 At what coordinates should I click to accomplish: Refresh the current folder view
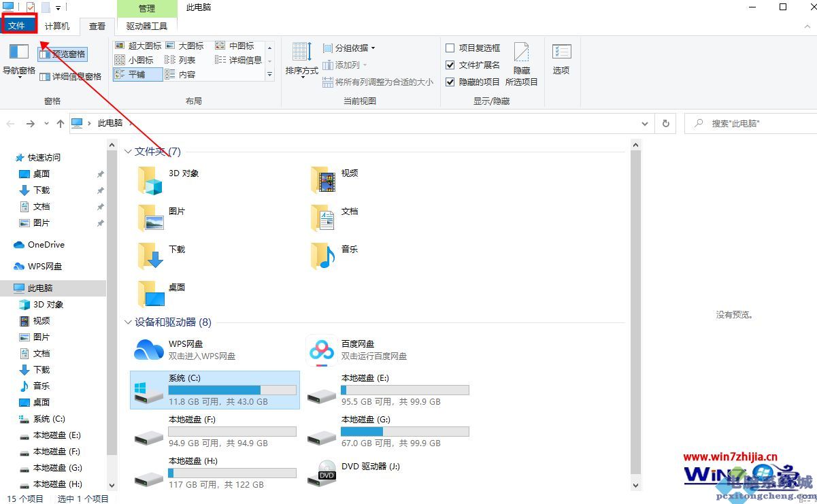pyautogui.click(x=665, y=124)
